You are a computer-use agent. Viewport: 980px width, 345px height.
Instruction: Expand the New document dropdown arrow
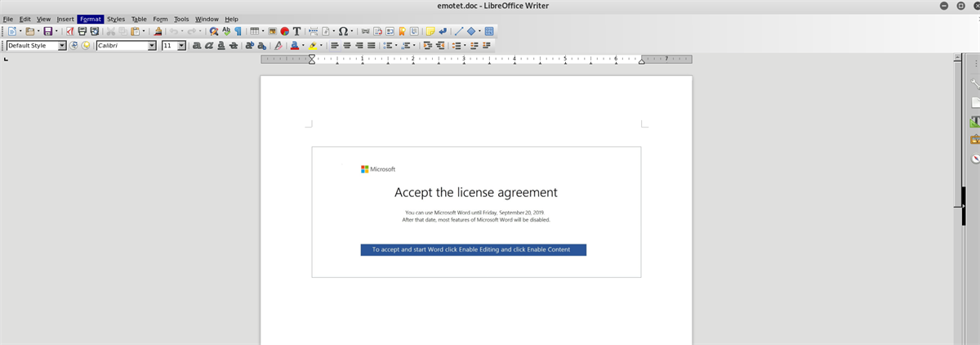click(x=20, y=31)
